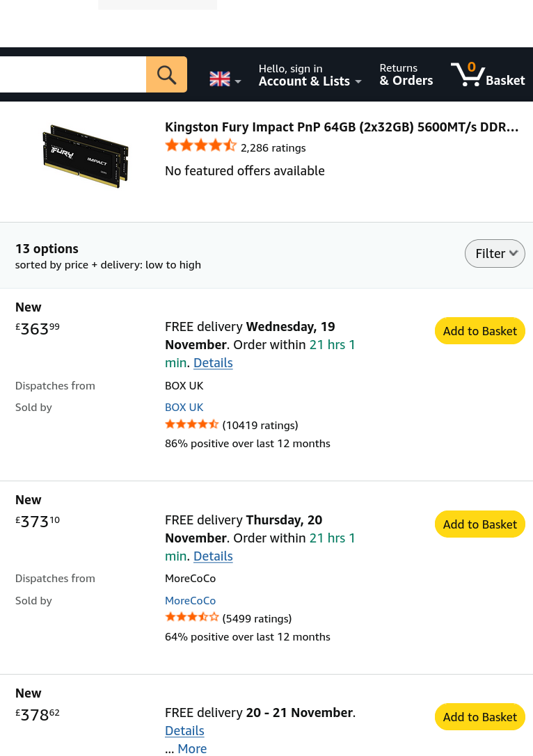This screenshot has width=533, height=756.
Task: Open the 2,286 ratings link
Action: [x=273, y=148]
